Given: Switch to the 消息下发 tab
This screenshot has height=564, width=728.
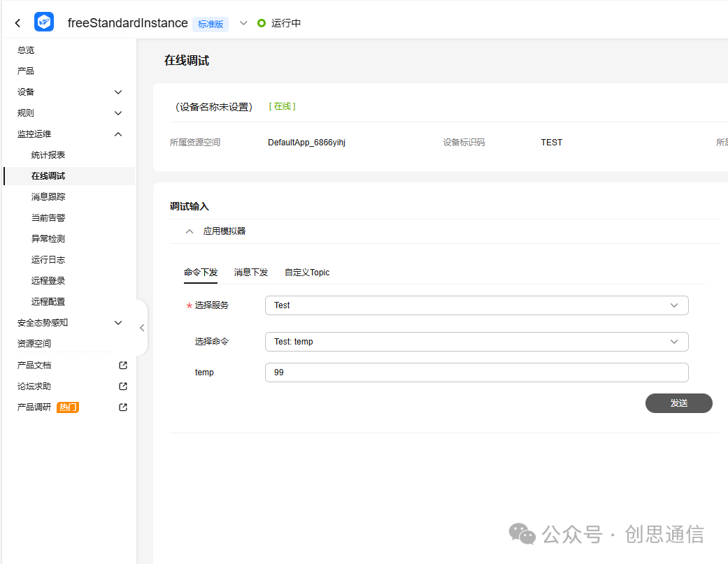Looking at the screenshot, I should (251, 273).
